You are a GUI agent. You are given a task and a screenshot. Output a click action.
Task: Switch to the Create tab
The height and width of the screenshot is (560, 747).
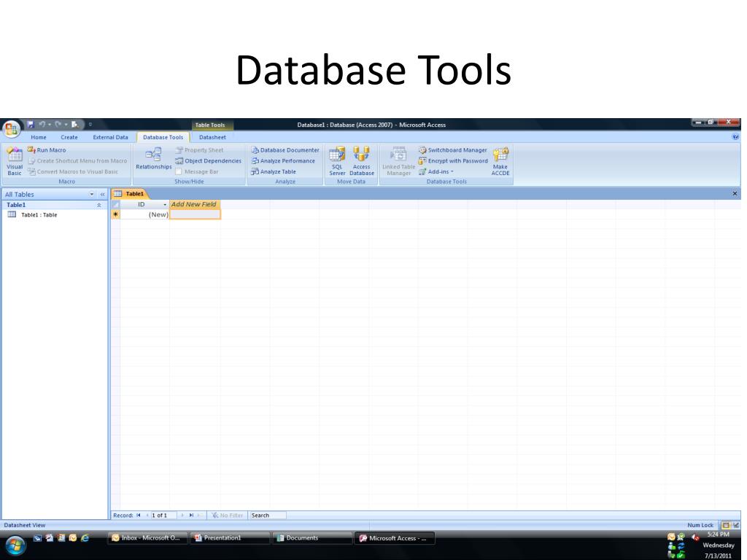click(x=69, y=137)
